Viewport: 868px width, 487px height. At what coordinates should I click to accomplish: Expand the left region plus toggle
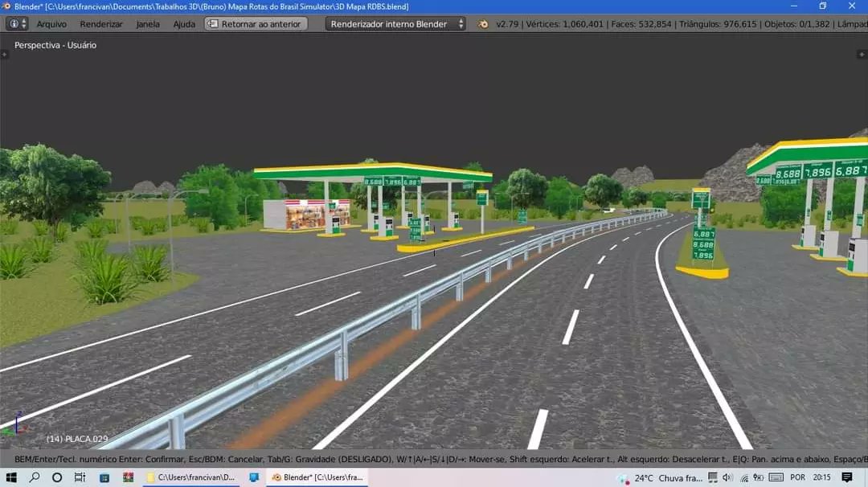click(x=5, y=54)
